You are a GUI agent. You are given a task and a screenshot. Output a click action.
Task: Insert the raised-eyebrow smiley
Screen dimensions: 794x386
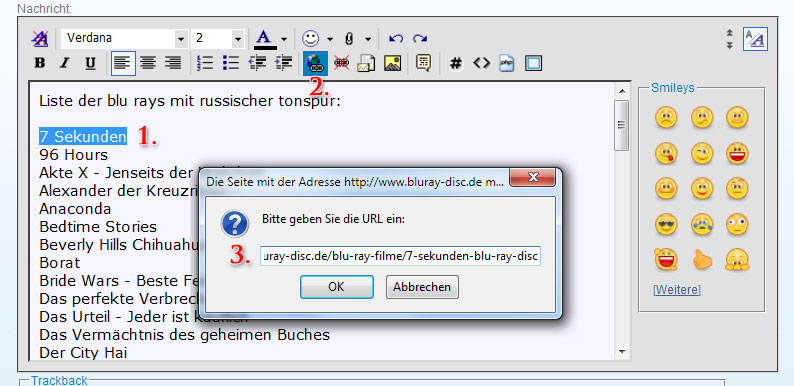point(737,188)
